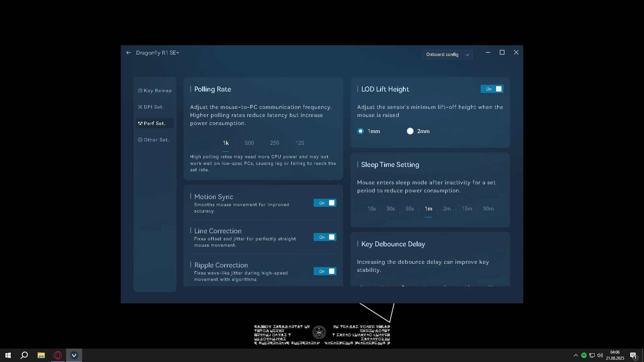
Task: Set sleep time to 30s
Action: click(x=390, y=208)
